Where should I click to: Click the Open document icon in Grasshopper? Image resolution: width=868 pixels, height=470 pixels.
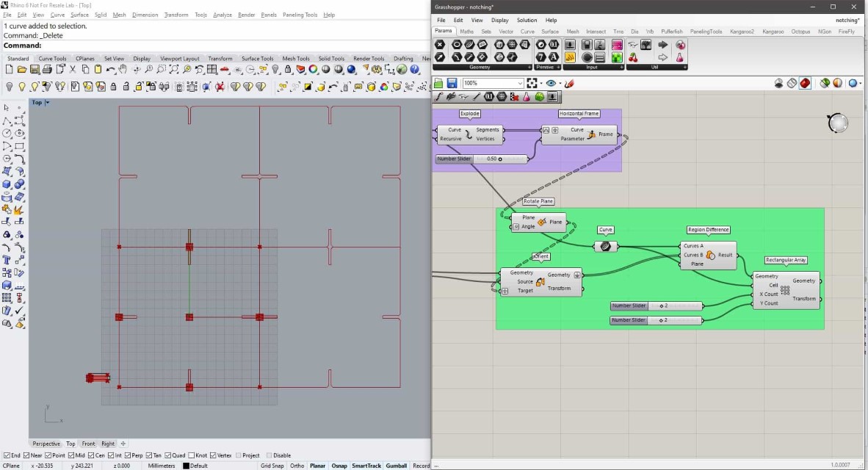coord(438,83)
